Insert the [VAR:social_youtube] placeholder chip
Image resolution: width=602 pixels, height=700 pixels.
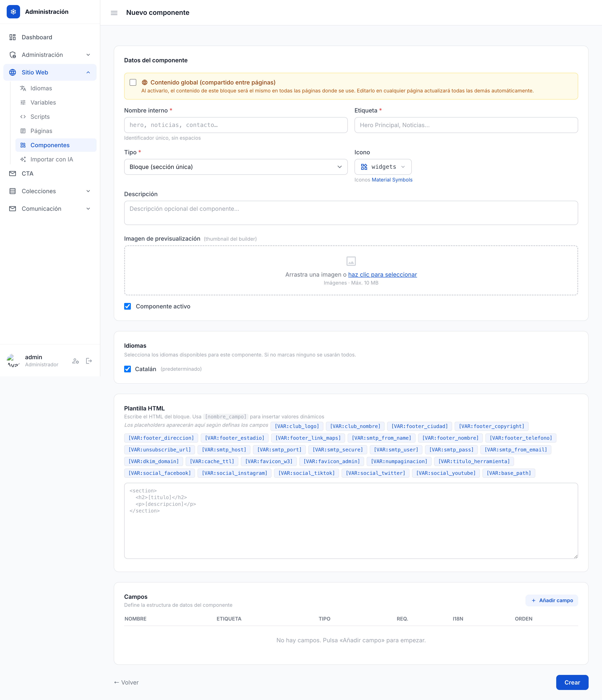[446, 473]
